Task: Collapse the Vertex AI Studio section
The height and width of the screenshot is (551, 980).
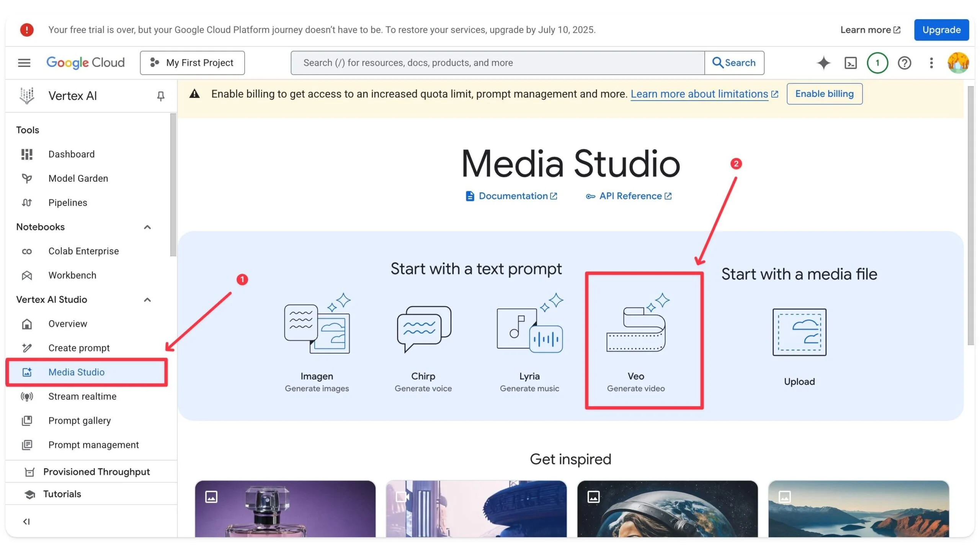Action: [147, 300]
